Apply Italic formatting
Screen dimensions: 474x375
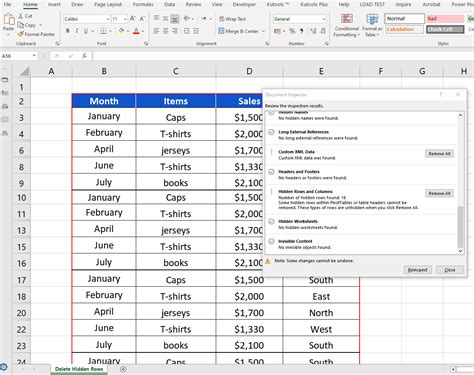tap(77, 31)
